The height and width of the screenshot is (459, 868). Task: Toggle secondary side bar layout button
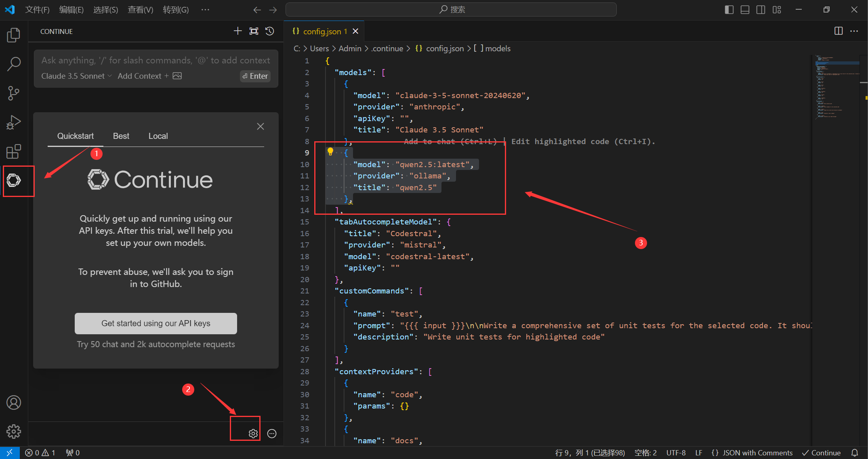pos(761,10)
